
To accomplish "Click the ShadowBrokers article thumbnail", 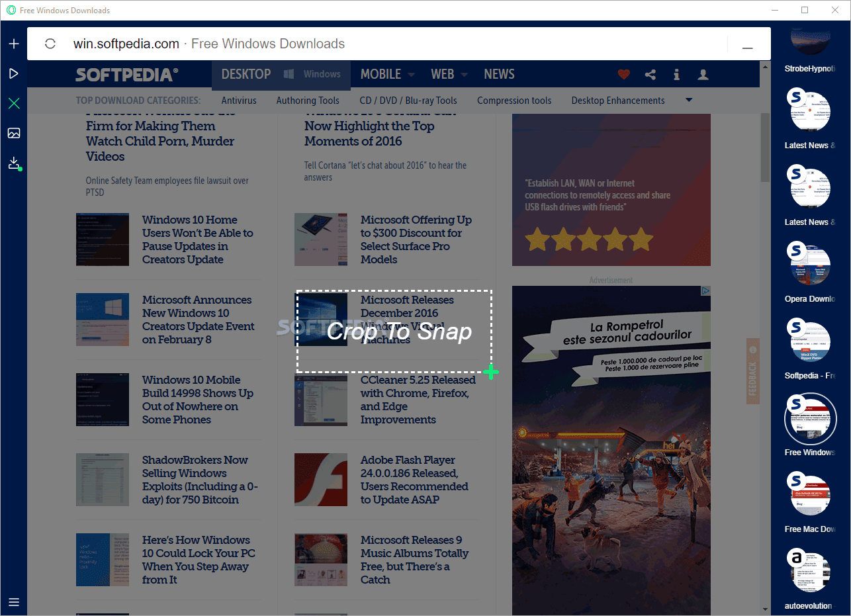I will [103, 480].
